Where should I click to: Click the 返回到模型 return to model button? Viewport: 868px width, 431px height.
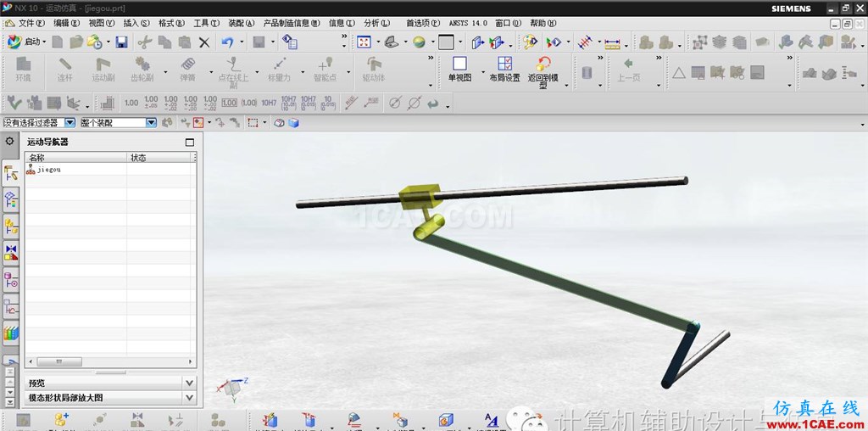tap(543, 73)
